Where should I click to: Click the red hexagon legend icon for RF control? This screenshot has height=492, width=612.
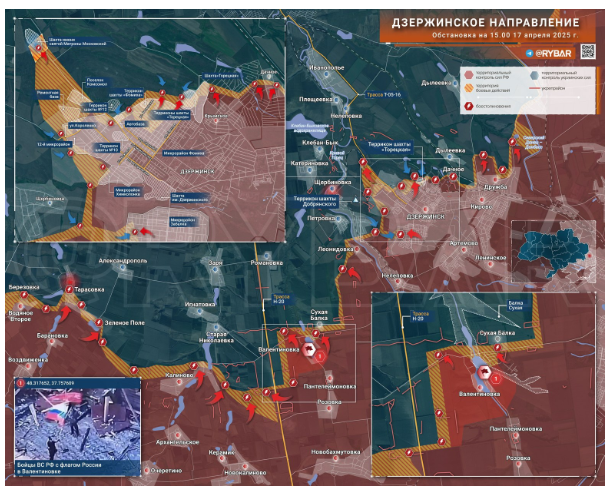(x=468, y=75)
